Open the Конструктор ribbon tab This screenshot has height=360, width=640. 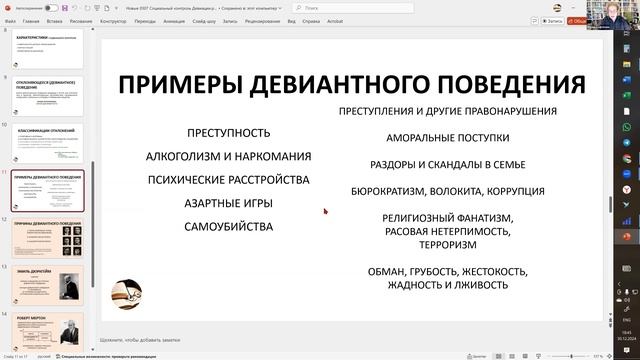point(113,21)
